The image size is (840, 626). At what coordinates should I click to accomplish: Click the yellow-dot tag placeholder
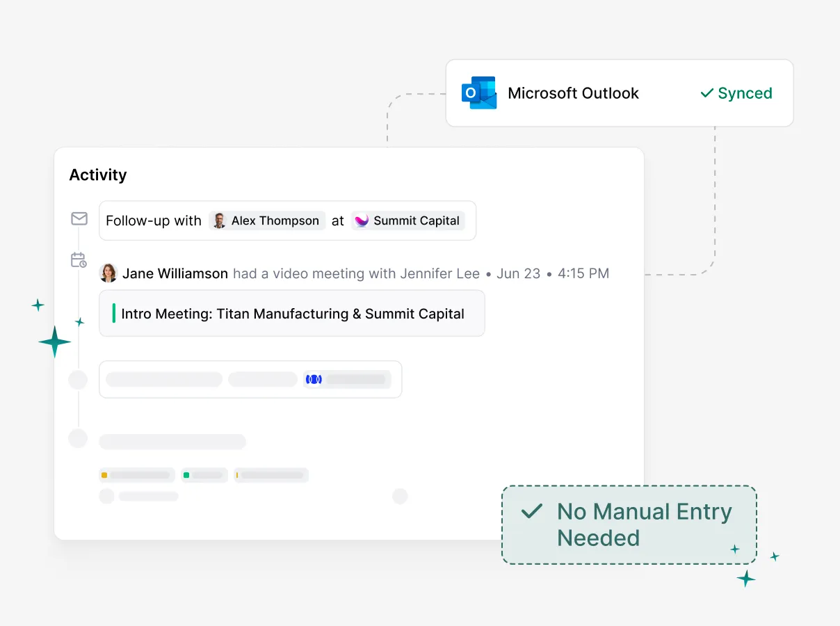click(137, 475)
